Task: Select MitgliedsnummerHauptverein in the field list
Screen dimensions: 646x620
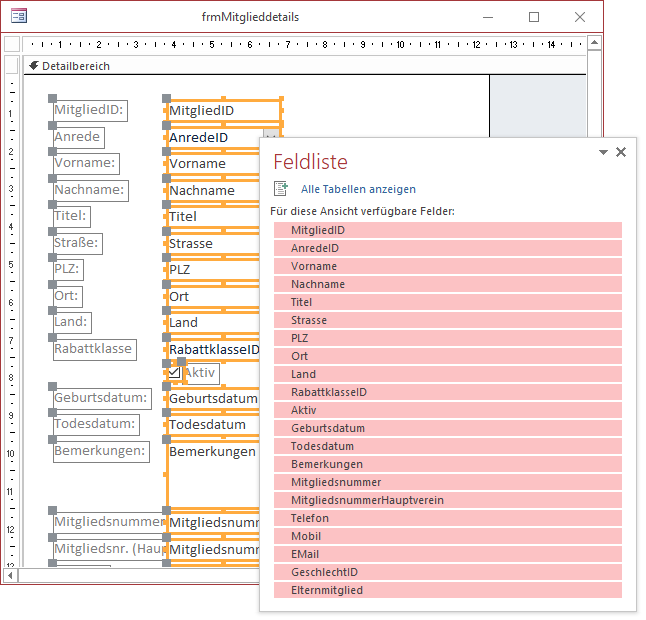Action: pyautogui.click(x=448, y=500)
